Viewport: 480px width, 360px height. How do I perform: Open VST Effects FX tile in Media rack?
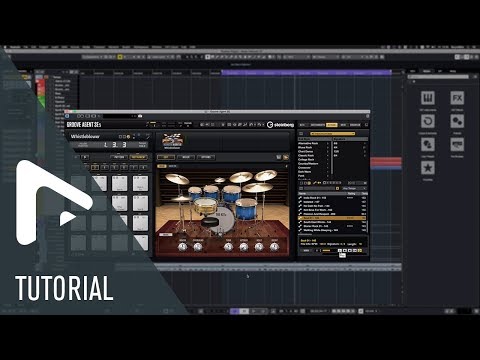tap(457, 98)
